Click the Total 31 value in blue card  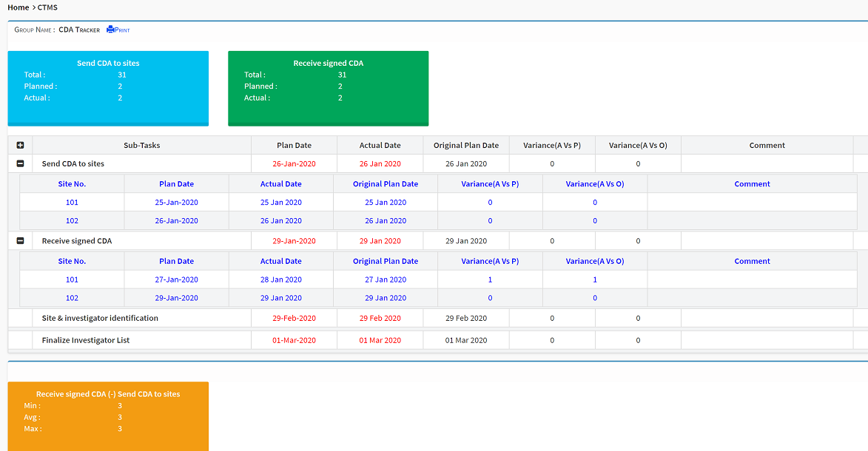(121, 75)
